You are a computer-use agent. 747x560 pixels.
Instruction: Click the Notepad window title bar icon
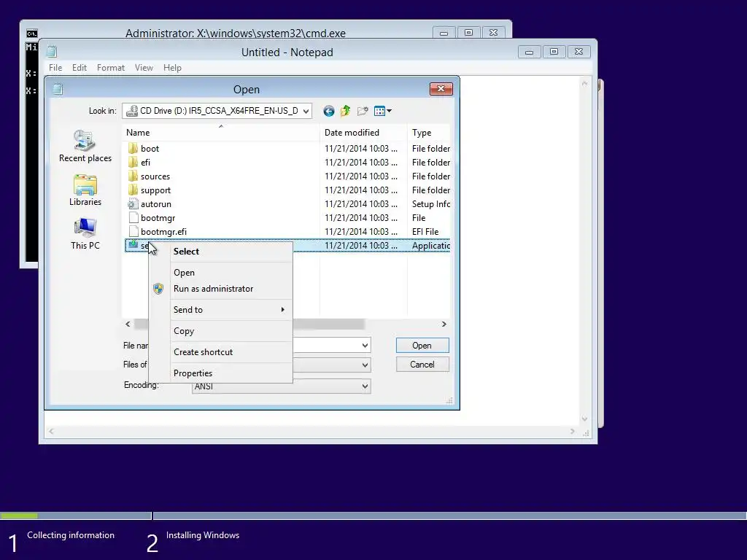[x=52, y=52]
